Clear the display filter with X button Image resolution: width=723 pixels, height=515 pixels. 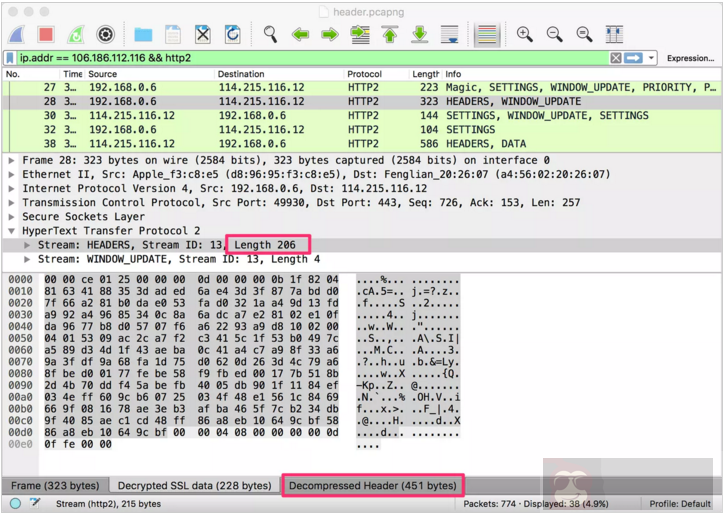pyautogui.click(x=616, y=58)
